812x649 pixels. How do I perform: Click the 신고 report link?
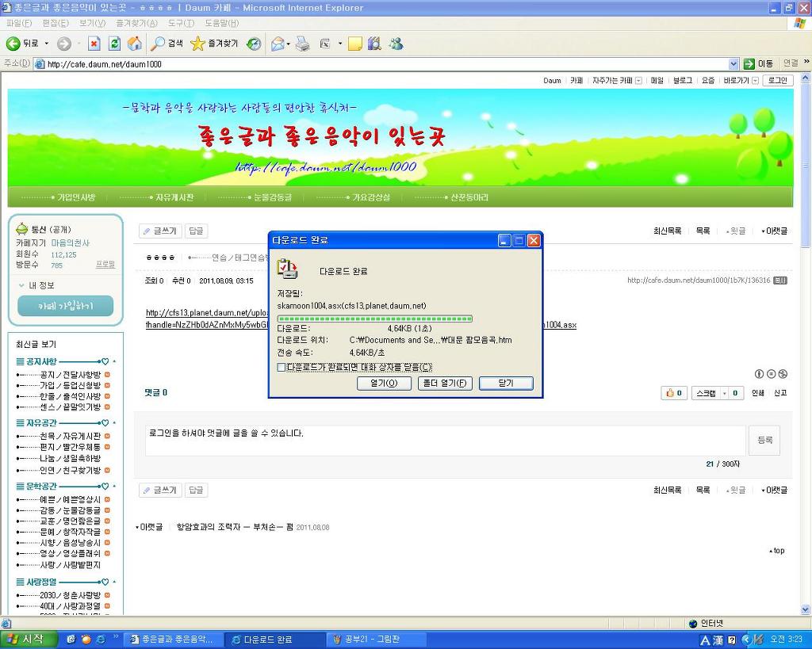pyautogui.click(x=780, y=393)
